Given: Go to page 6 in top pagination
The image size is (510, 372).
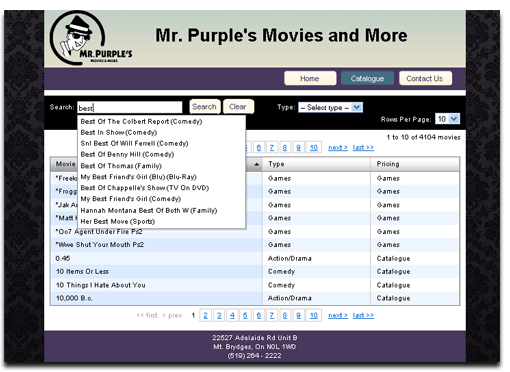Looking at the screenshot, I should (x=259, y=148).
